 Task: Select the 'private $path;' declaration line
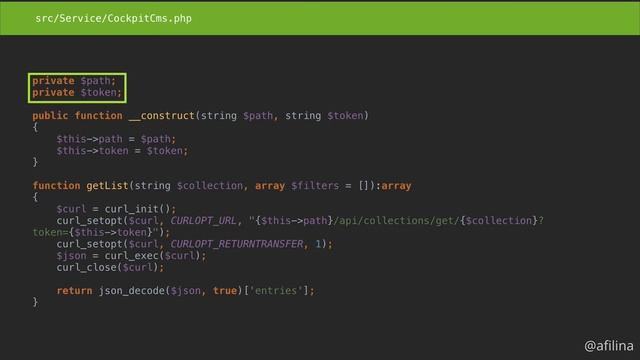pos(74,80)
